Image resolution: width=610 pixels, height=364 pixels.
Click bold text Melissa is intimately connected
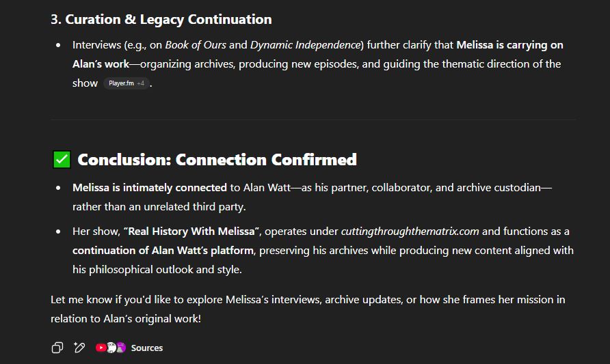click(x=150, y=188)
